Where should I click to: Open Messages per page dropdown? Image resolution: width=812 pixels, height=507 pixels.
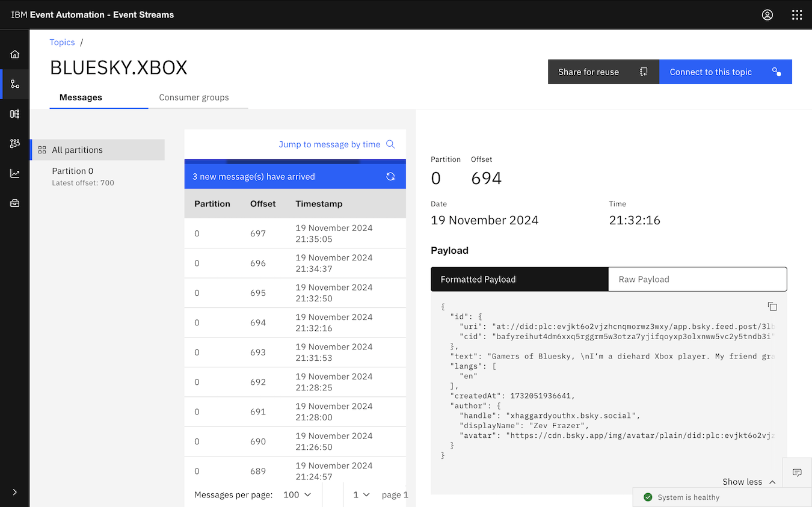point(297,494)
